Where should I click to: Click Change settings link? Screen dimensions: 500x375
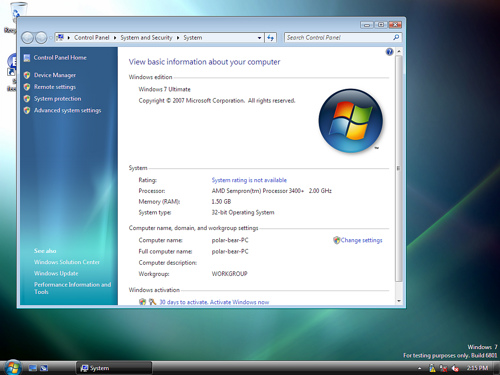click(x=361, y=240)
